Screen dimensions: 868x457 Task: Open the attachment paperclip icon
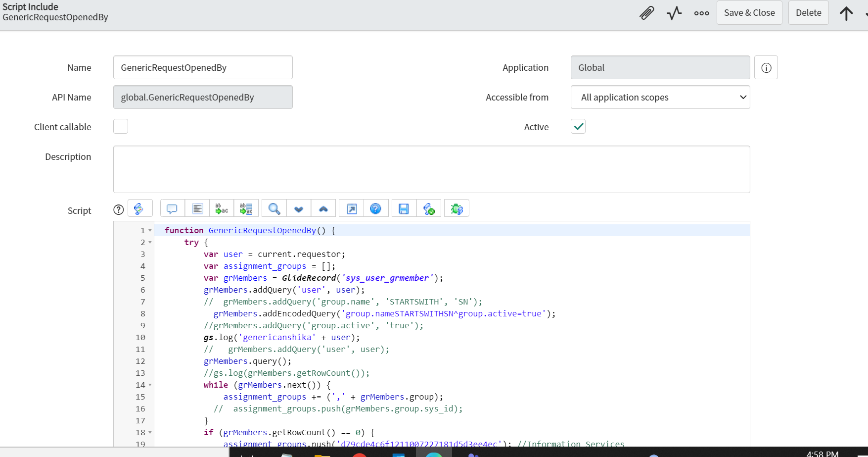(x=646, y=13)
